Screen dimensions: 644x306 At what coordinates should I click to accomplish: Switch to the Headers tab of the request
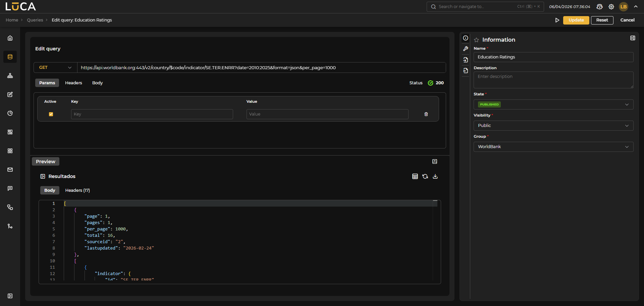73,83
